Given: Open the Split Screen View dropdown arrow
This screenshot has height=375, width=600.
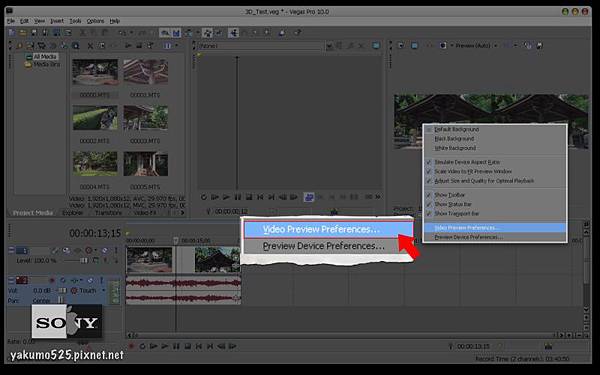Looking at the screenshot, I should (451, 46).
